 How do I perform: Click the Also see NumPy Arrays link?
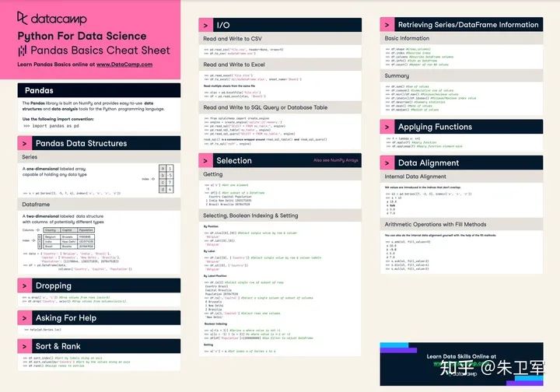(336, 160)
